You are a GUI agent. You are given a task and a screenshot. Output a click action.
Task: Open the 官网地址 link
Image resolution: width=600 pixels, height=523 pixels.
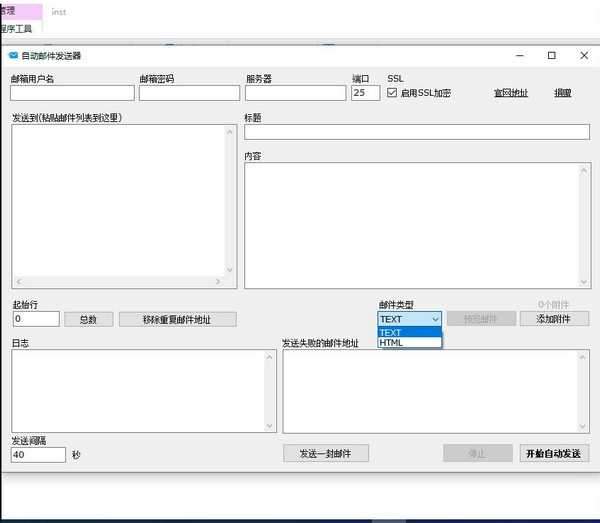510,93
